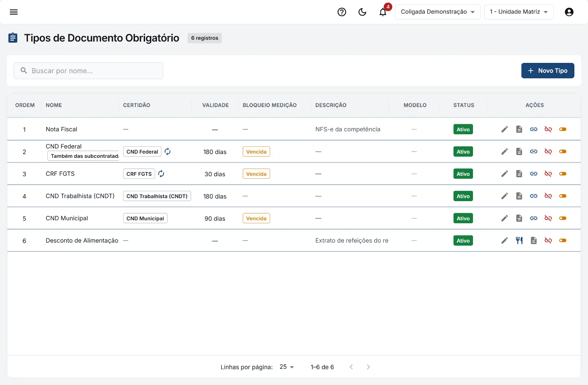
Task: Open the help question mark icon
Action: coord(342,12)
